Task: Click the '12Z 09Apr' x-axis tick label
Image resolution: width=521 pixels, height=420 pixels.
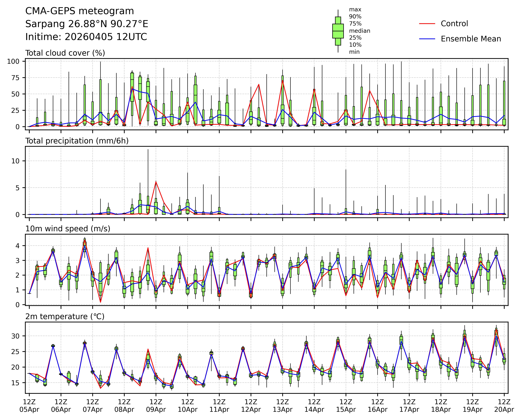Action: coord(156,406)
